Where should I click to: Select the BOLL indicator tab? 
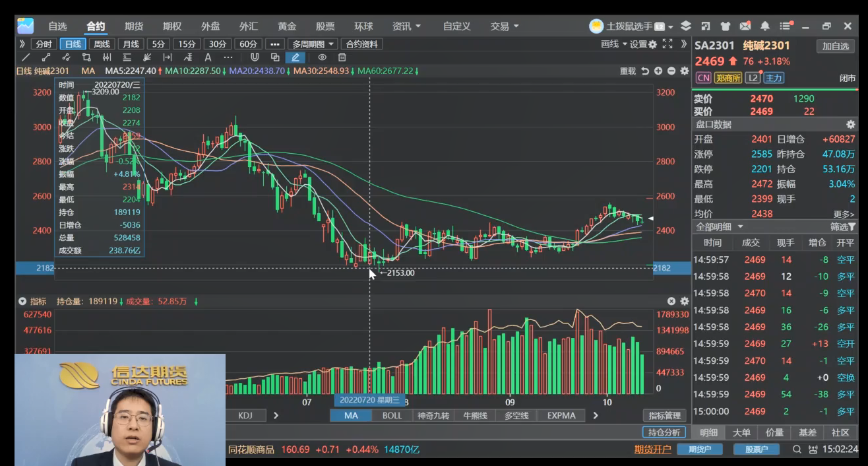tap(392, 415)
